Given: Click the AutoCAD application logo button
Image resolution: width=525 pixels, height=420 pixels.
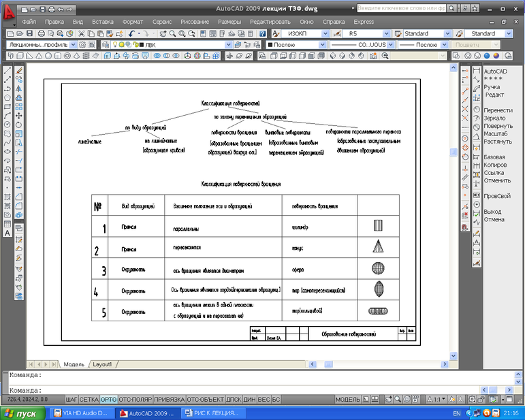Looking at the screenshot, I should tap(9, 14).
